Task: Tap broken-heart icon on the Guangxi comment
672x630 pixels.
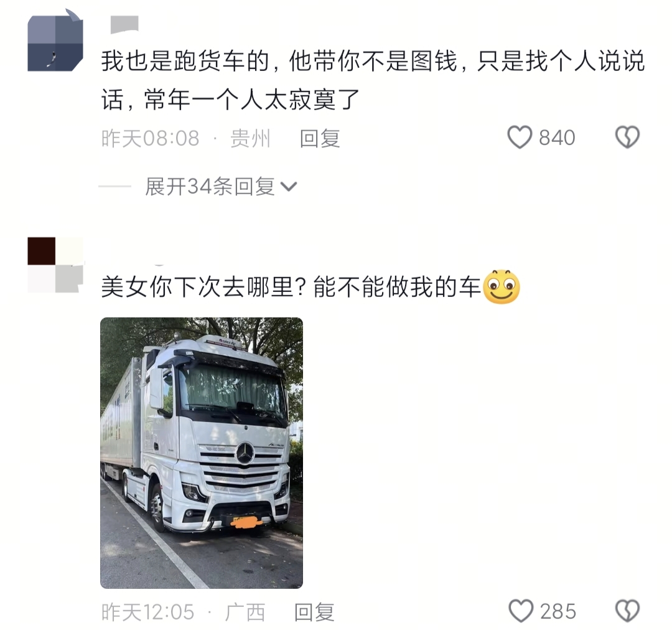Action: [x=627, y=611]
